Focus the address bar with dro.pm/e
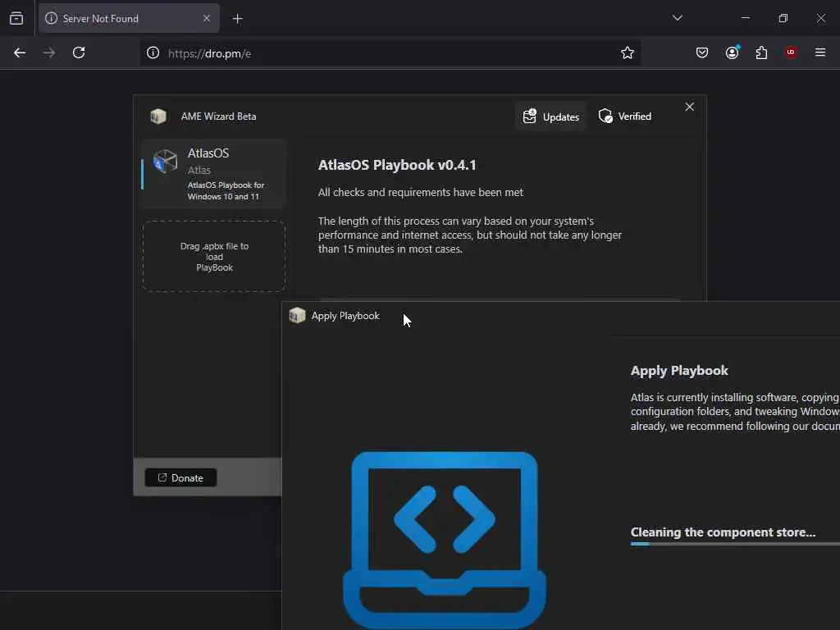The width and height of the screenshot is (840, 630). point(391,53)
